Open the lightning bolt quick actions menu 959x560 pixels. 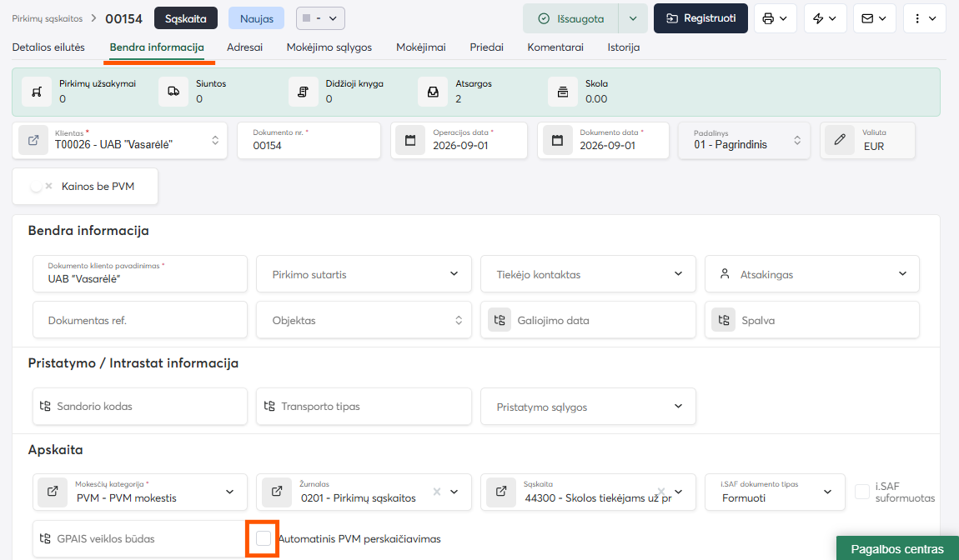coord(818,18)
